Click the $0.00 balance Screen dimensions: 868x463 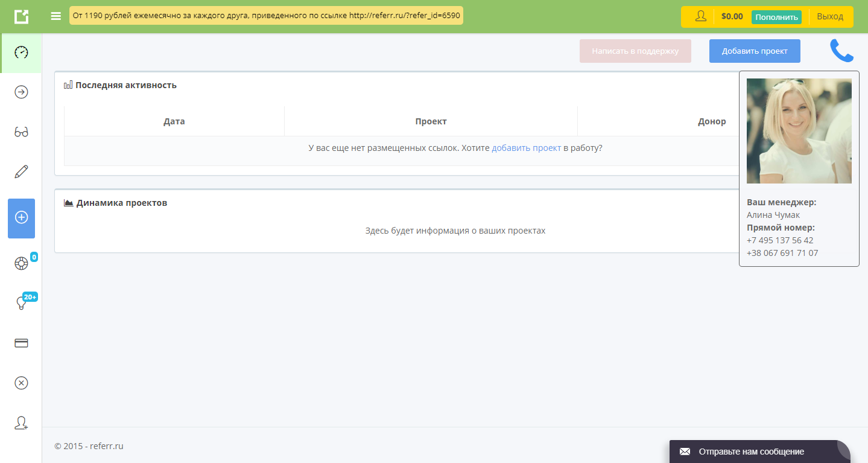click(x=732, y=17)
